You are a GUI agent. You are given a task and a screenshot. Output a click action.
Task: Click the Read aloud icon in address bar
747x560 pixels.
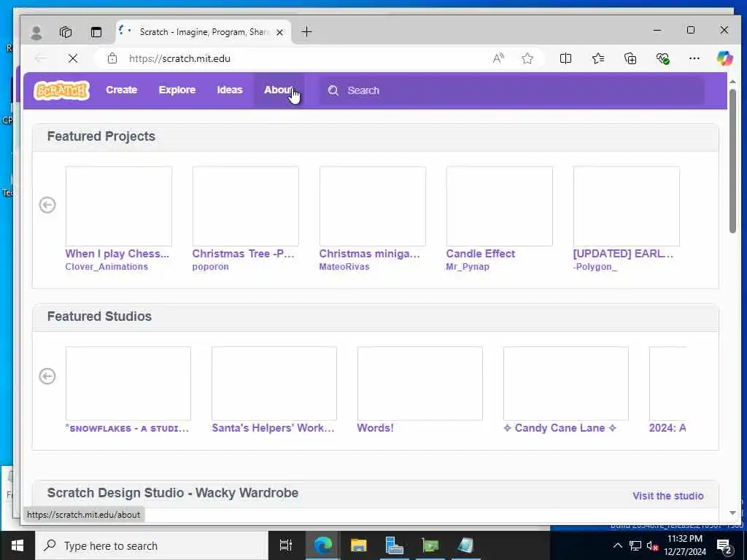tap(498, 58)
